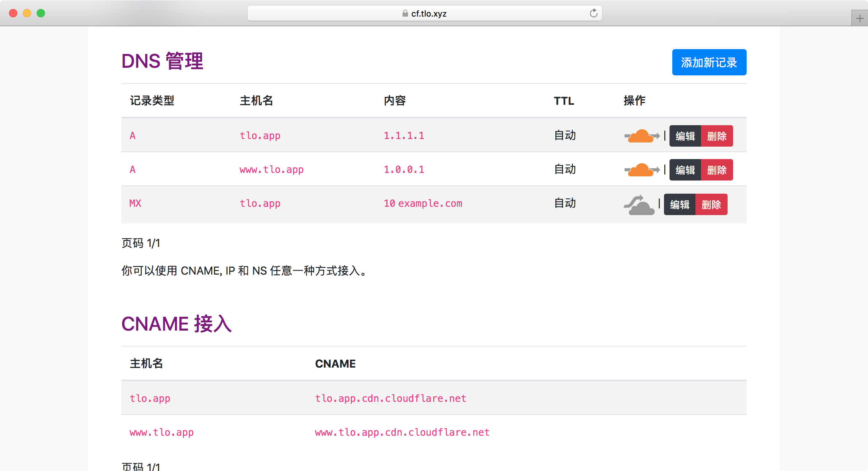Click www.tlo.app.cdn.cloudflare.net CNAME value
Viewport: 868px width, 471px height.
402,432
